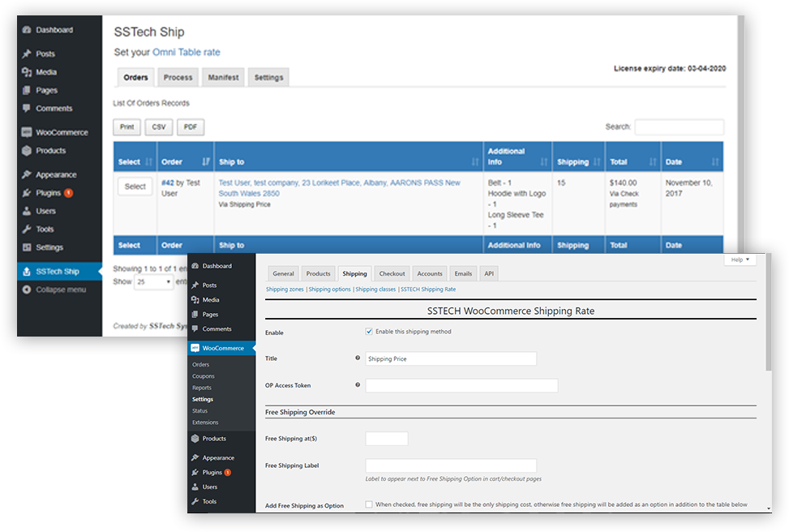Click Users icon in SSTech Ship window sidebar

coord(27,211)
